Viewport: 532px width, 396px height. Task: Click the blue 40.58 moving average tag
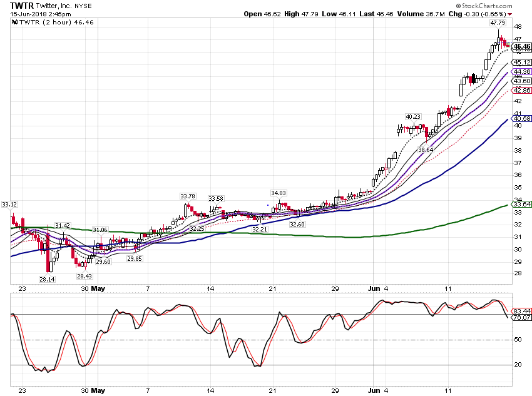coord(521,119)
